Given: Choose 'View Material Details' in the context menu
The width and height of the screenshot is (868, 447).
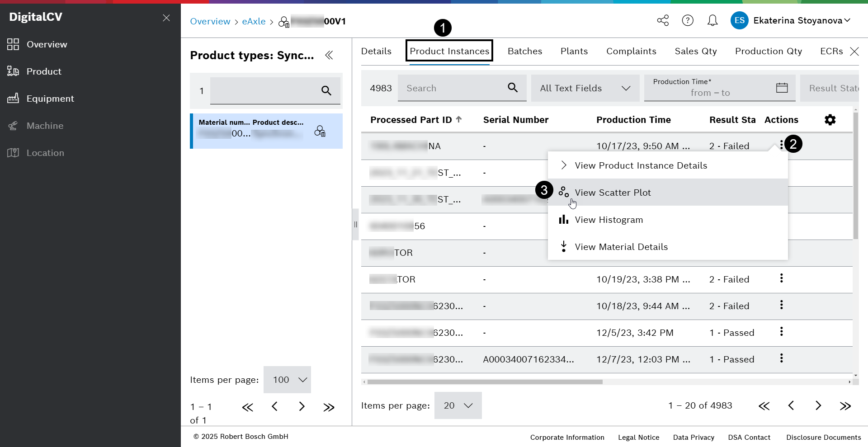Looking at the screenshot, I should coord(621,246).
